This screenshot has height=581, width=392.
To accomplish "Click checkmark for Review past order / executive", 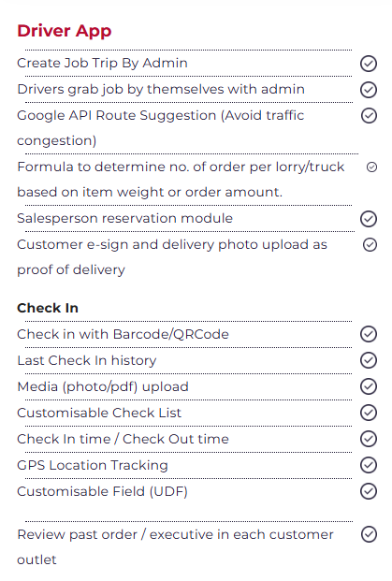I will (369, 534).
